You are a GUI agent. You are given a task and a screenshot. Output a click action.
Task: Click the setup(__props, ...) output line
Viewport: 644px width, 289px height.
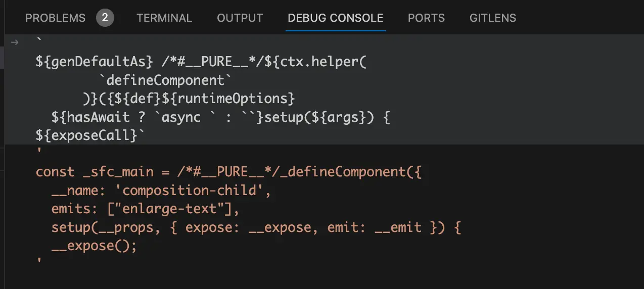coord(256,227)
